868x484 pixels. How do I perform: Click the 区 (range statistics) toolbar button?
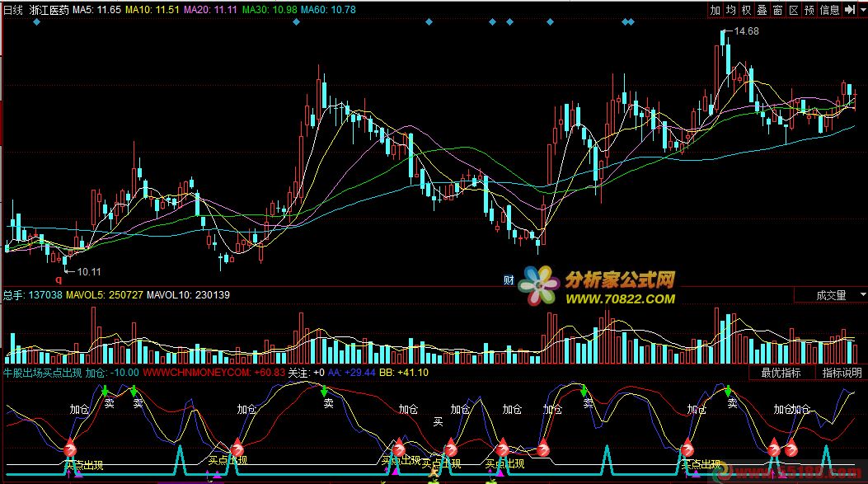794,10
